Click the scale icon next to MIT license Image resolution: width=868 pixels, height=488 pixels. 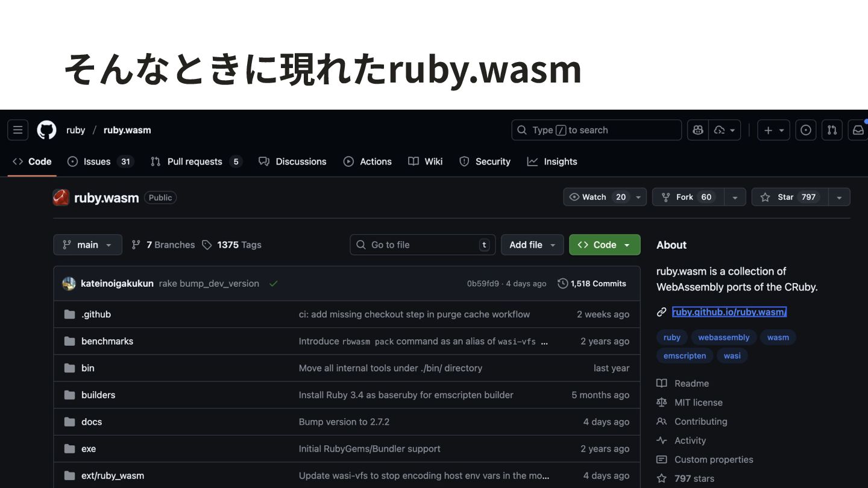(662, 402)
